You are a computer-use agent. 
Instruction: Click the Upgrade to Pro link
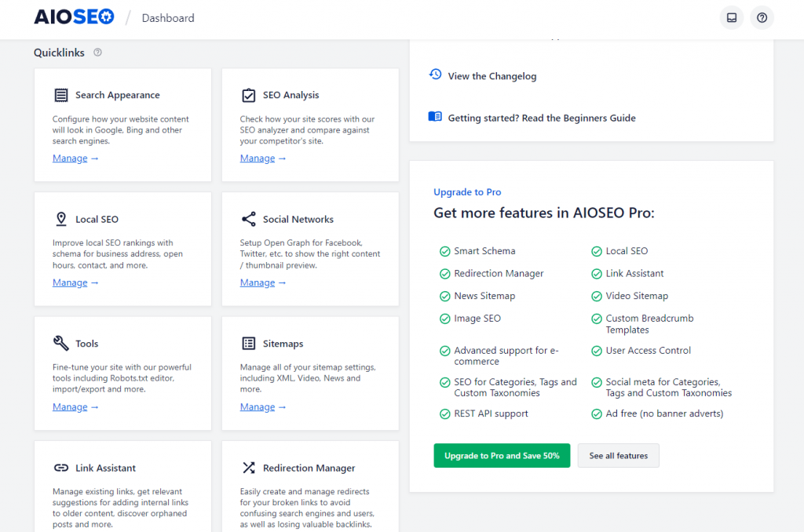(x=467, y=191)
